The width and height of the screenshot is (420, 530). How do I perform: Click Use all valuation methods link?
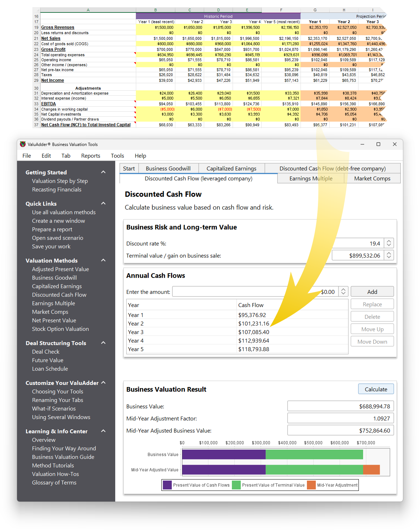(64, 212)
